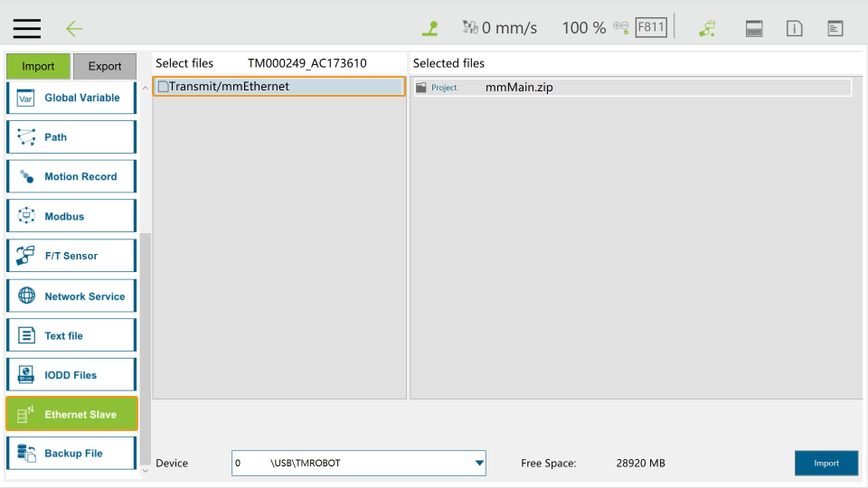Select Ethernet Slave category
Viewport: 868px width, 488px height.
point(71,414)
